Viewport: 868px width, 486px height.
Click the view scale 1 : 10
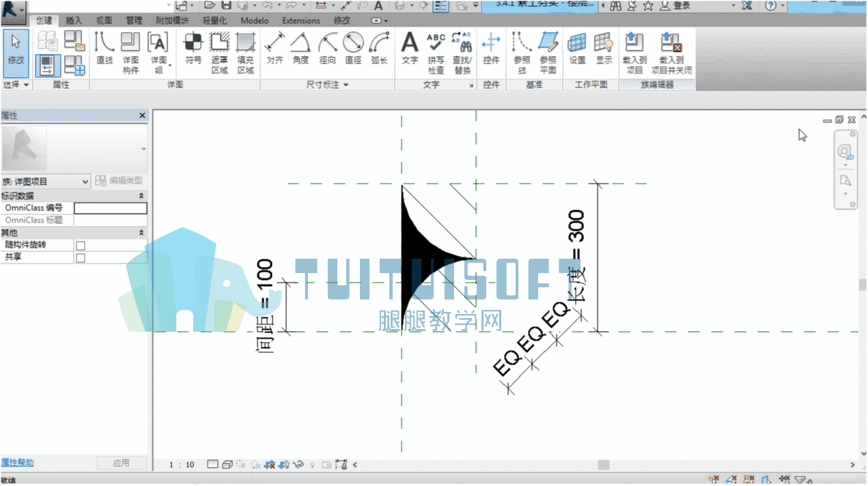tap(182, 465)
